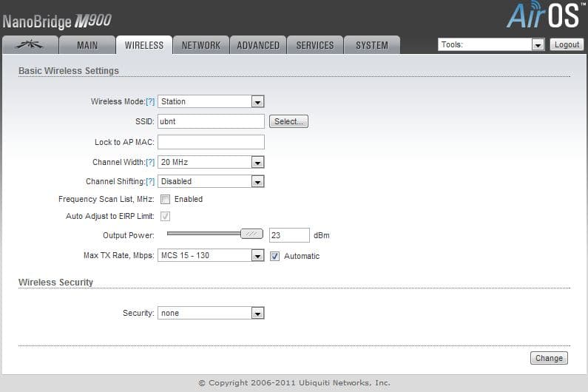Open the Security dropdown showing none

211,313
